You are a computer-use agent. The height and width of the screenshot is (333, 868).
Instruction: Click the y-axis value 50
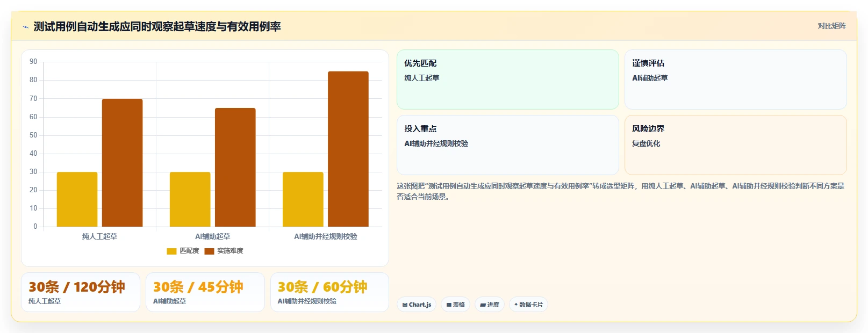(33, 135)
